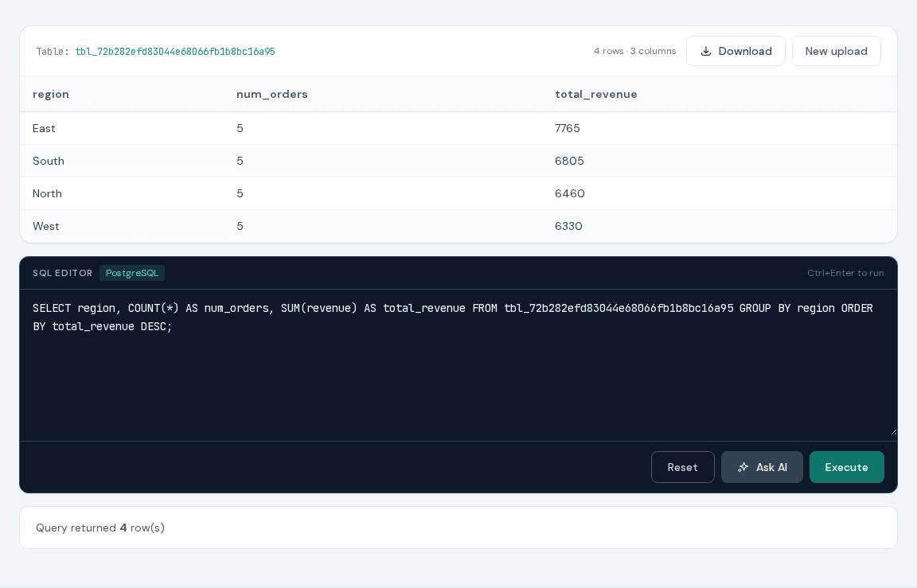Click num_orders value 5 in East row
Image resolution: width=917 pixels, height=588 pixels.
(x=240, y=128)
